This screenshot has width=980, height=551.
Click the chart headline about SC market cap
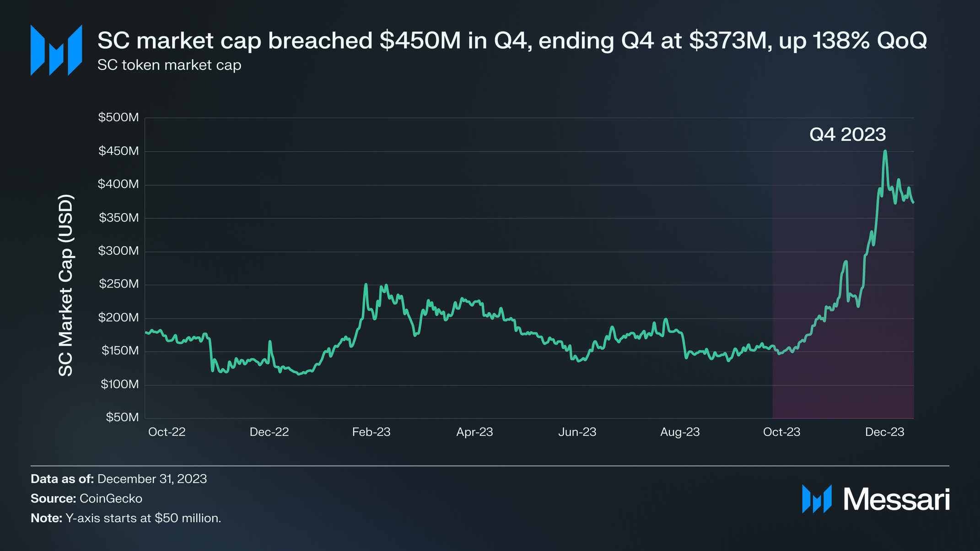512,40
